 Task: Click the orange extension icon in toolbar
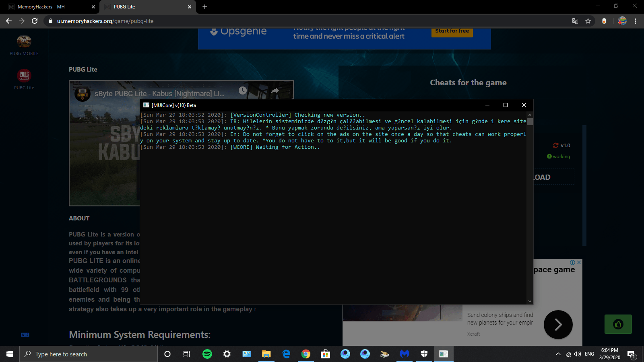pyautogui.click(x=604, y=21)
